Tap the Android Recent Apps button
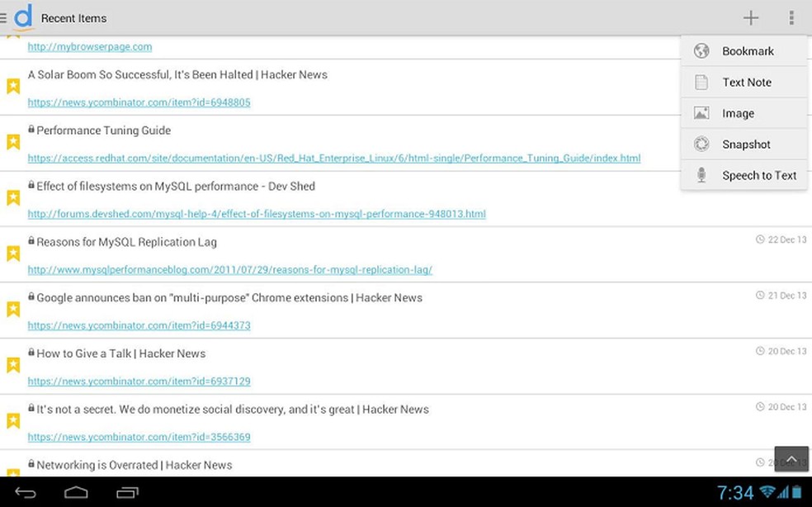The width and height of the screenshot is (812, 507). pos(127,492)
